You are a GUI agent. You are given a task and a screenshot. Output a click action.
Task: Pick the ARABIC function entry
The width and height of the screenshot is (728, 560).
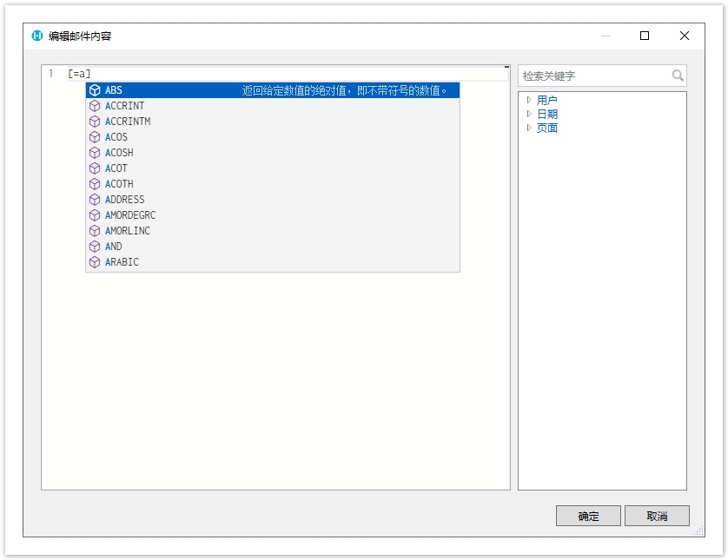(x=273, y=262)
